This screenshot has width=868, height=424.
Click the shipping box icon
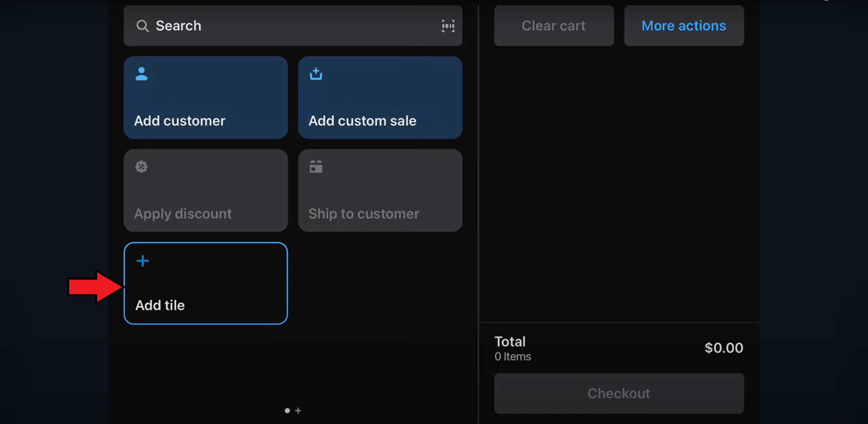[316, 167]
